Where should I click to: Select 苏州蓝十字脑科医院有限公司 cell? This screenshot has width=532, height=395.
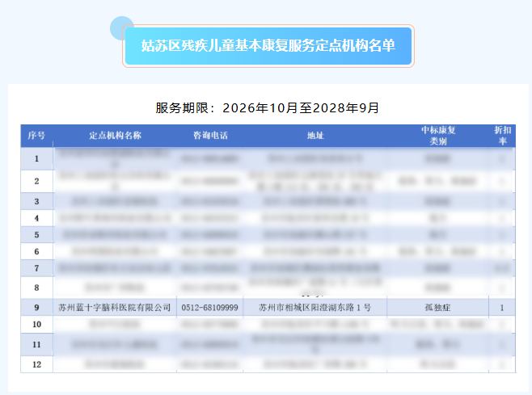click(x=115, y=308)
